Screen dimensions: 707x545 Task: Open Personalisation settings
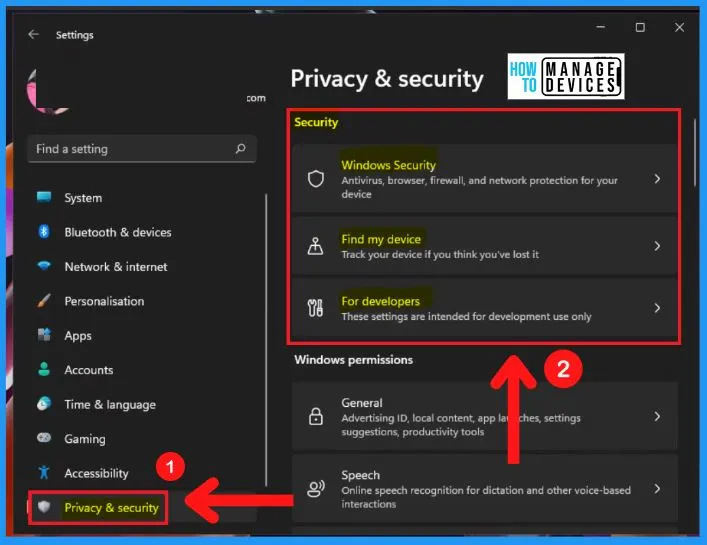(x=104, y=301)
